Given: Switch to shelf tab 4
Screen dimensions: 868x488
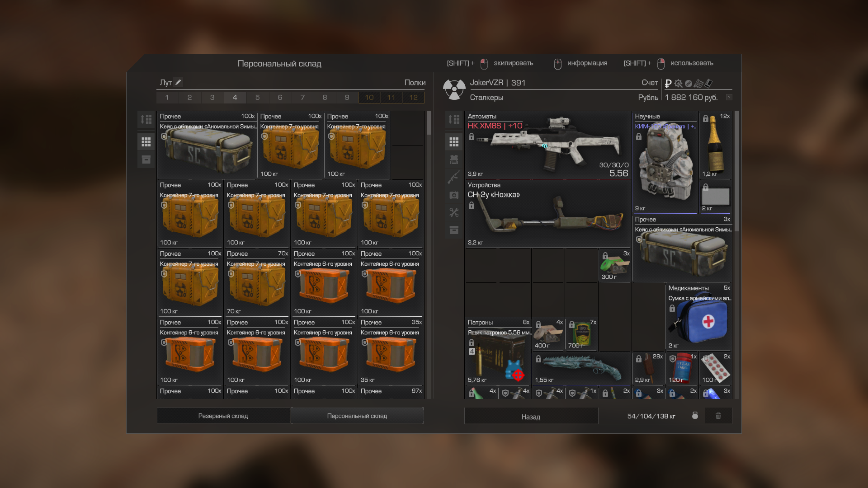Looking at the screenshot, I should tap(235, 97).
